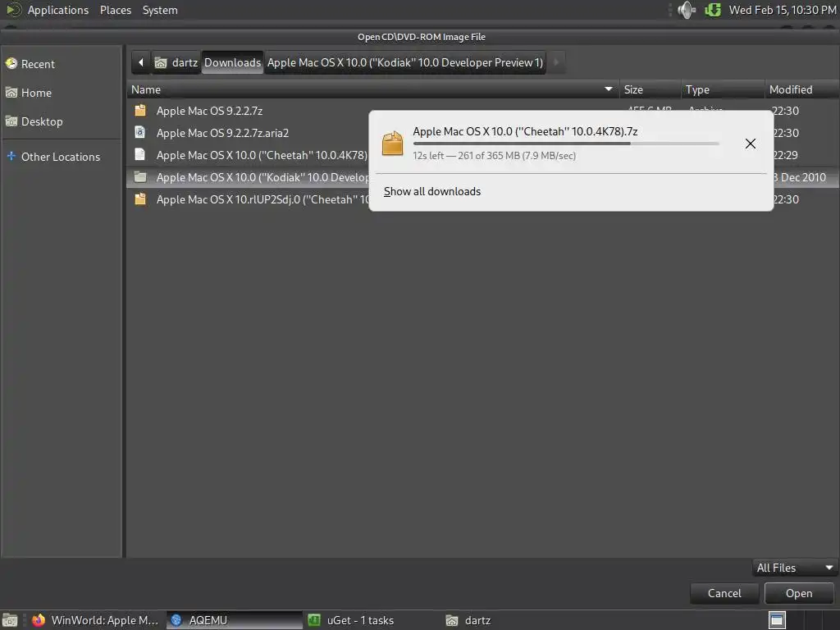Open the System menu
The image size is (840, 630).
160,10
